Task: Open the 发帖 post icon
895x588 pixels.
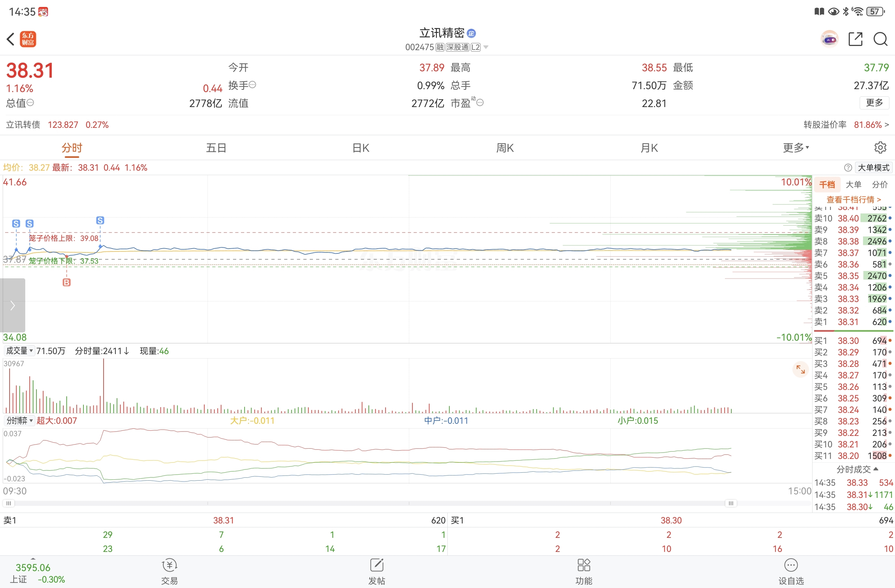Action: [377, 572]
